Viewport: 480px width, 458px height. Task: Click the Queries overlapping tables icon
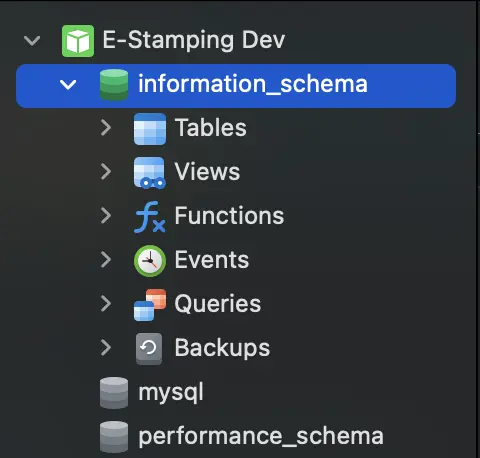point(150,305)
